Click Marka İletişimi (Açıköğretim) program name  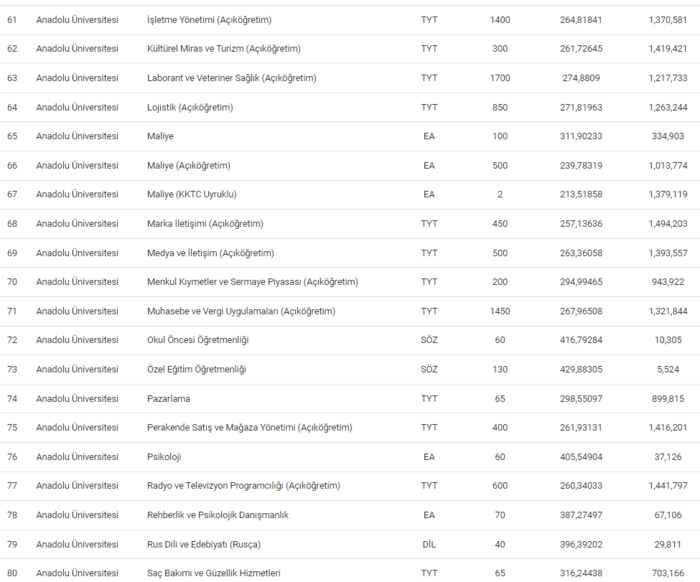(x=205, y=223)
